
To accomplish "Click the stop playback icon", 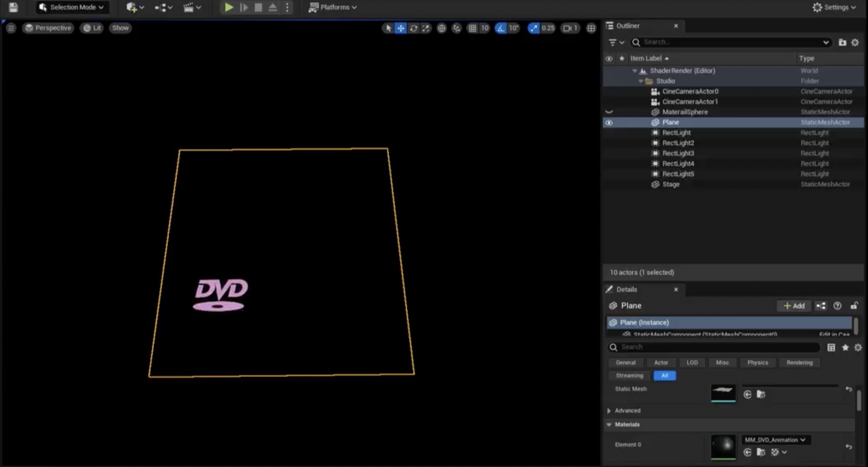I will (258, 7).
